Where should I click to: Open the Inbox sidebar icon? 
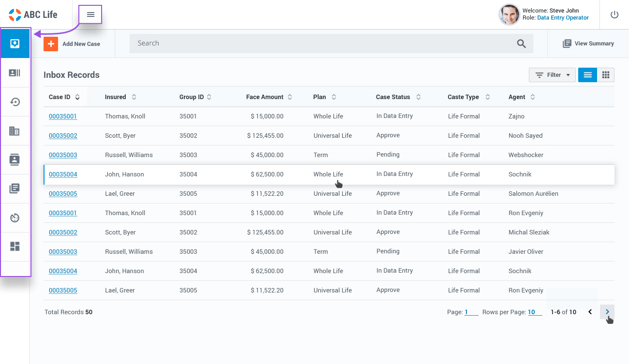pos(15,44)
